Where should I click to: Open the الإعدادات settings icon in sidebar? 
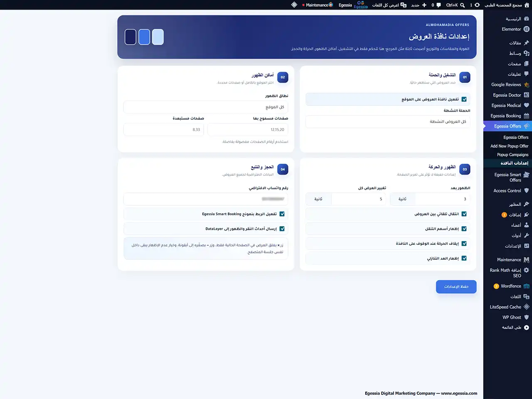(x=527, y=246)
